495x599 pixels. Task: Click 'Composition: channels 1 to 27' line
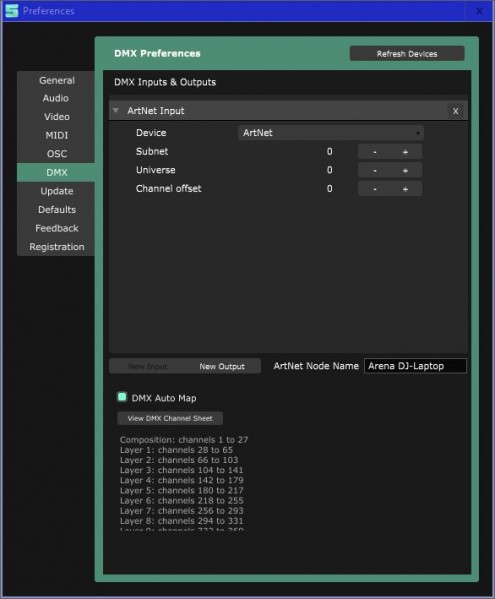click(x=184, y=440)
